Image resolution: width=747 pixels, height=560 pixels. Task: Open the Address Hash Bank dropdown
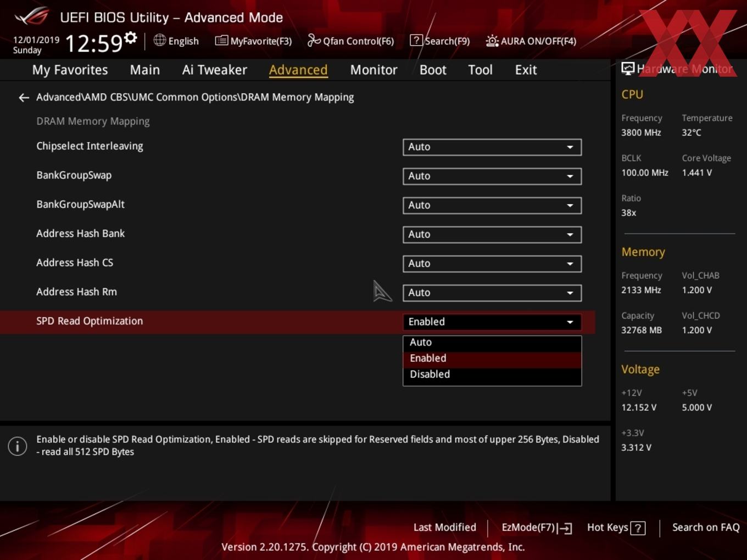(x=492, y=234)
